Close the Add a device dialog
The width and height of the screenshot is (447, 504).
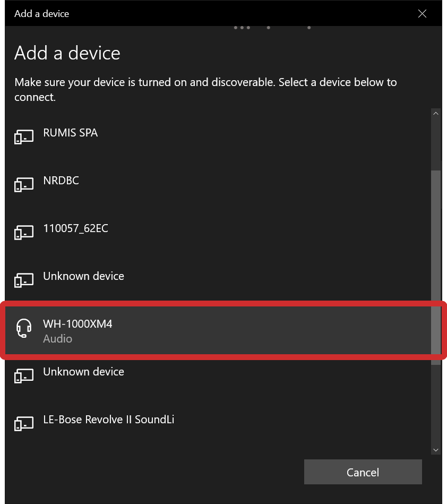422,14
